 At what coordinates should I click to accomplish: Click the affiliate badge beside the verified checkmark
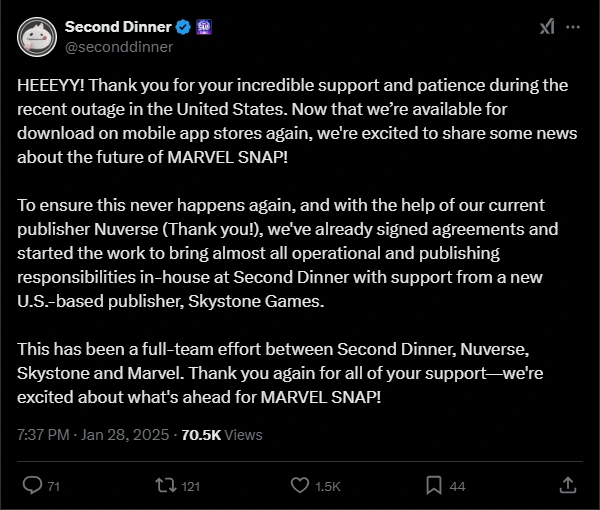click(204, 27)
